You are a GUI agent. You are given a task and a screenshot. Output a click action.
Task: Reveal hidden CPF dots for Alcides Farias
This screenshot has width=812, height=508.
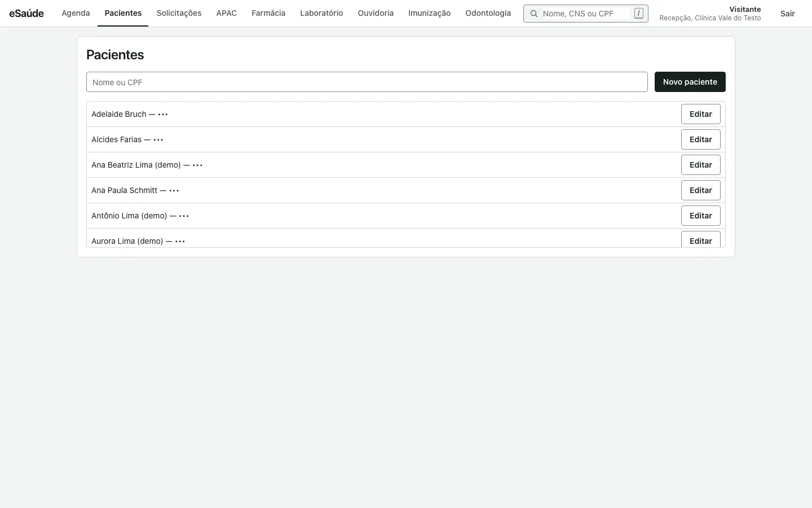[158, 140]
